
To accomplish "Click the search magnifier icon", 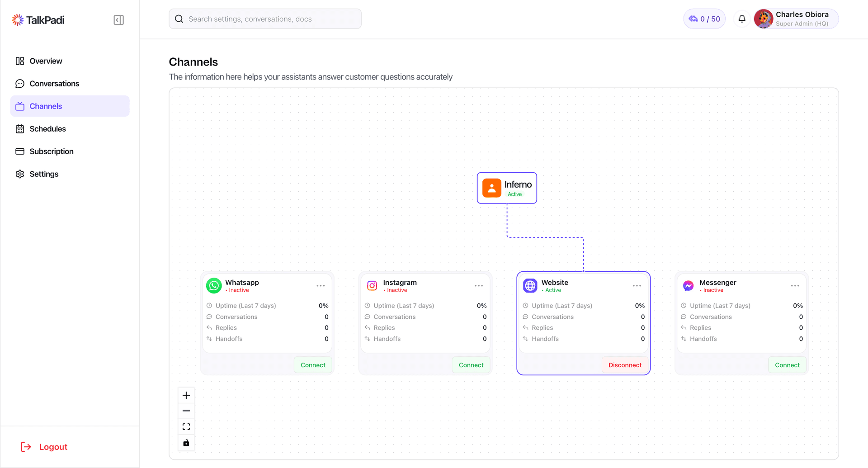I will point(179,19).
